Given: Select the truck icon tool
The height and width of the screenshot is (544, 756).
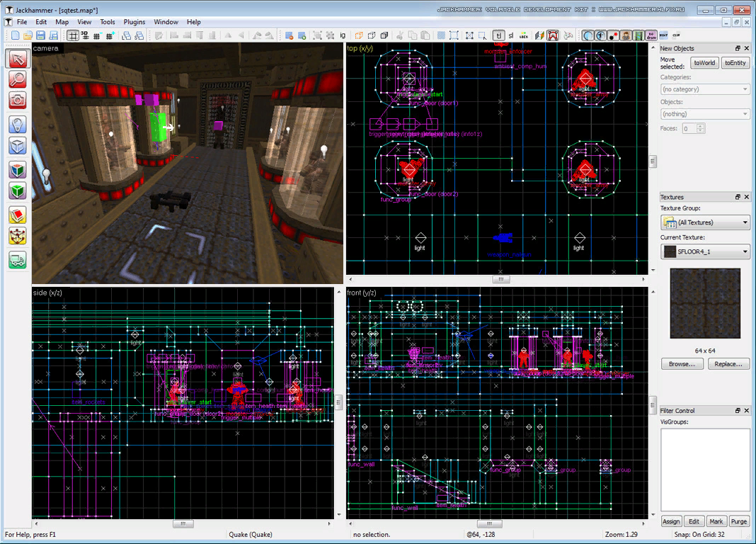Looking at the screenshot, I should tap(18, 261).
